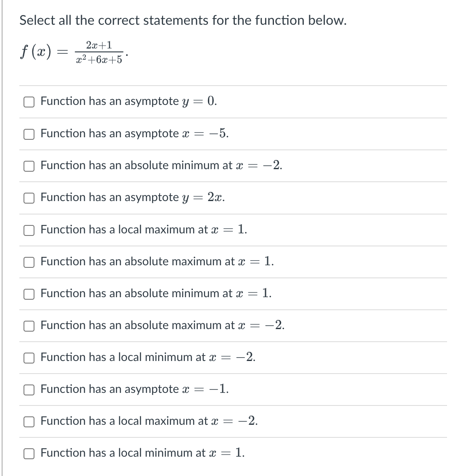Check the asymptote y = 0 option

coord(29,102)
